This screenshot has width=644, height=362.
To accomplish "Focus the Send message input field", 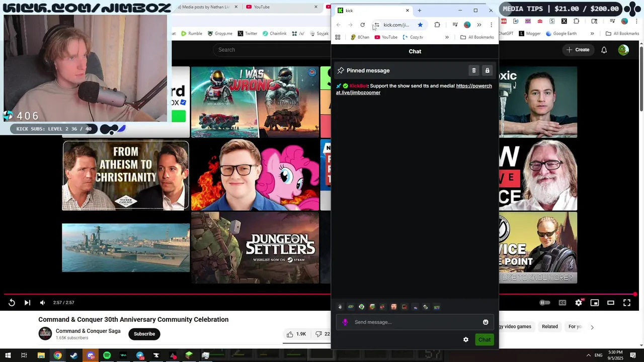I will [415, 322].
